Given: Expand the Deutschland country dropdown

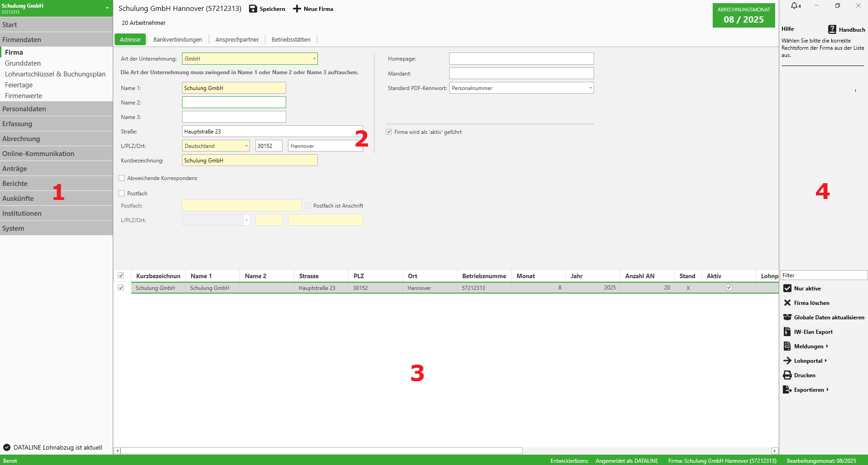Looking at the screenshot, I should tap(246, 146).
